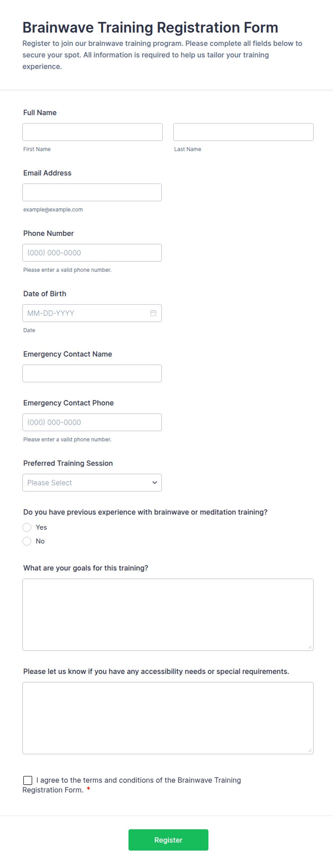Image resolution: width=333 pixels, height=868 pixels.
Task: Open Preferred Training Session dropdown
Action: tap(92, 483)
